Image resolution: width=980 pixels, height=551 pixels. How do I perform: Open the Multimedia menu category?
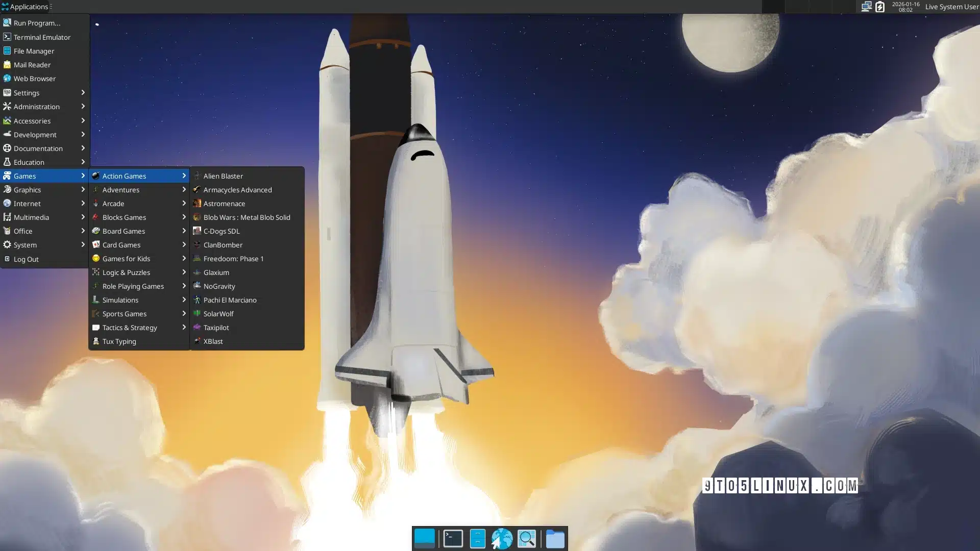tap(44, 217)
